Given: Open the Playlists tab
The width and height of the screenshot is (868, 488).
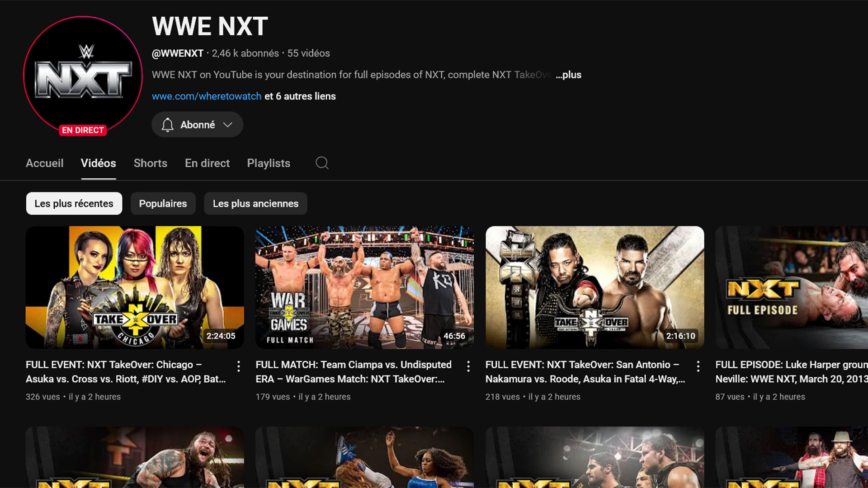Looking at the screenshot, I should click(269, 163).
